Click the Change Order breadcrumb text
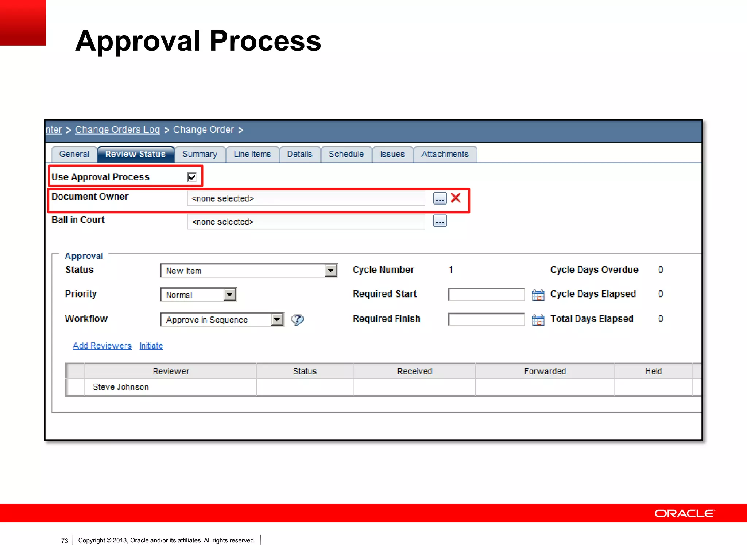 pos(204,130)
